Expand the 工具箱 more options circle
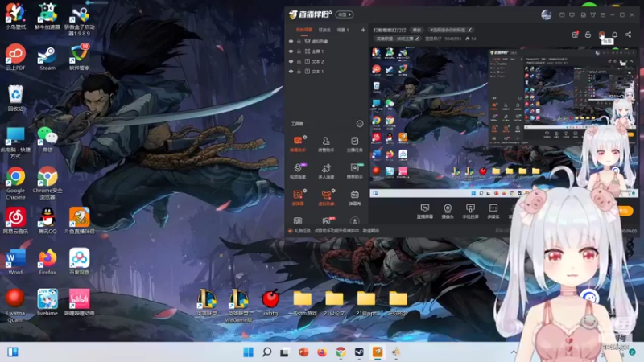Viewport: 644px width, 362px height. 360,124
